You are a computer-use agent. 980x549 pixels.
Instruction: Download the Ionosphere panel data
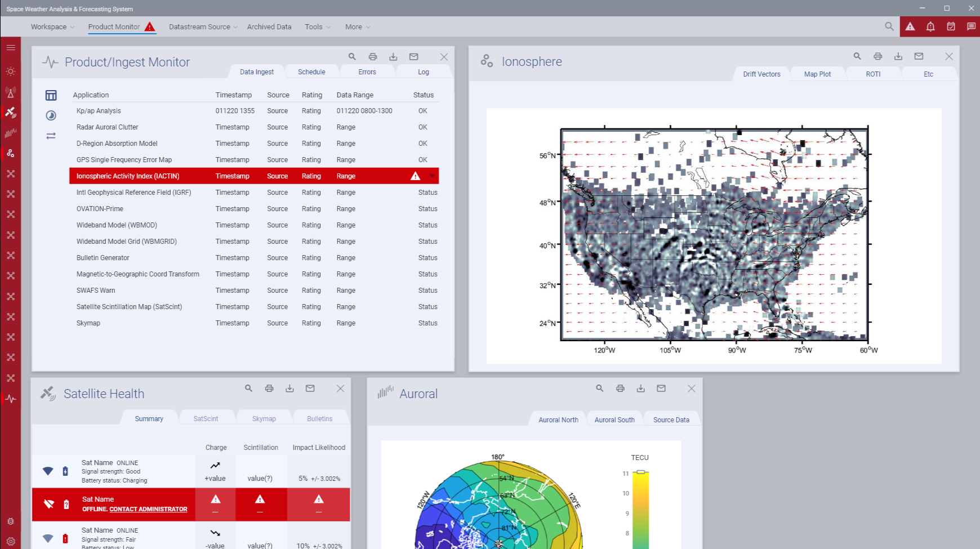(898, 56)
